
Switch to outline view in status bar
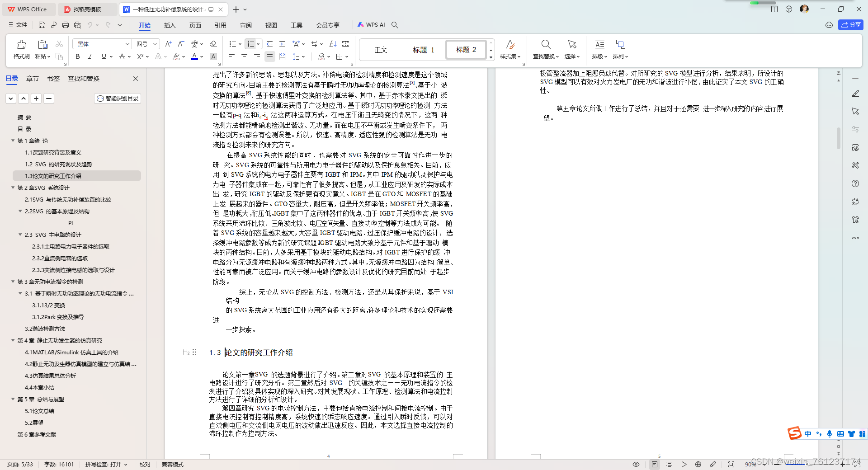669,464
